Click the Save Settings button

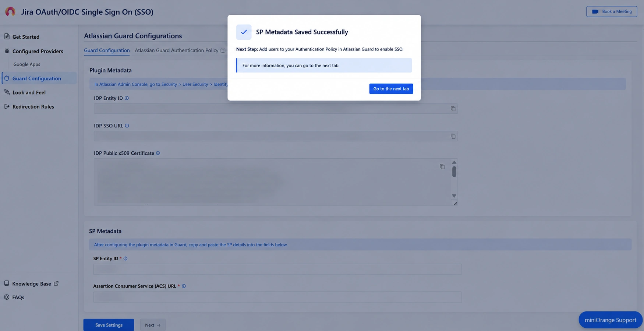pyautogui.click(x=109, y=325)
